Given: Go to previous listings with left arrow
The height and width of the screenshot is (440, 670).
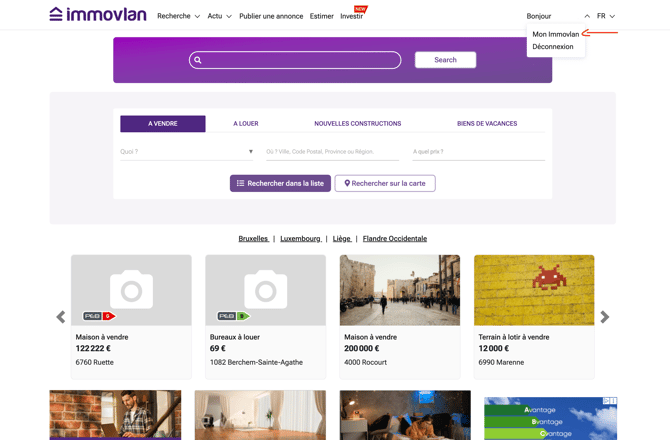Looking at the screenshot, I should click(61, 317).
